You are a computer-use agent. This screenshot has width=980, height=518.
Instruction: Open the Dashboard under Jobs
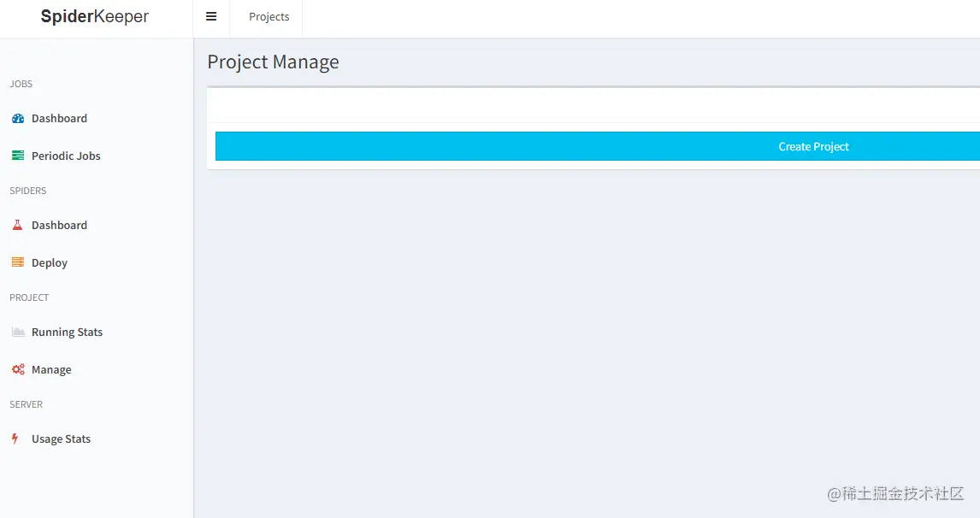(x=59, y=118)
